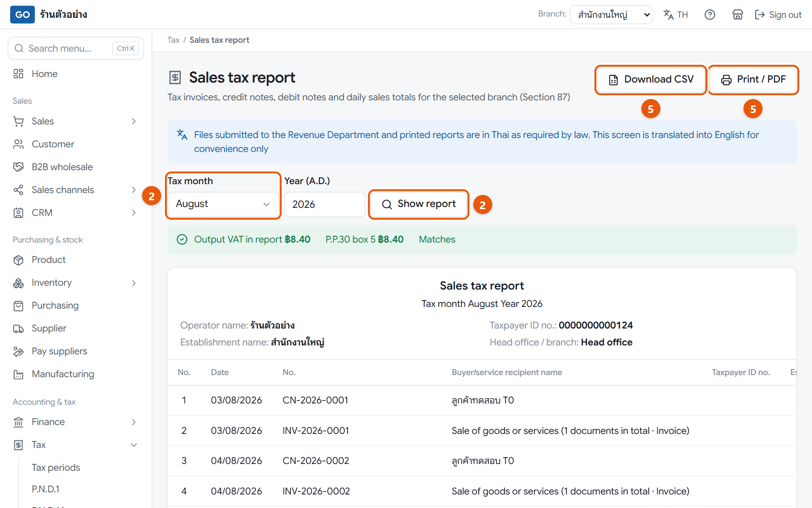Screen dimensions: 812x508
Task: Expand the Inventory submenu chevron
Action: (134, 283)
